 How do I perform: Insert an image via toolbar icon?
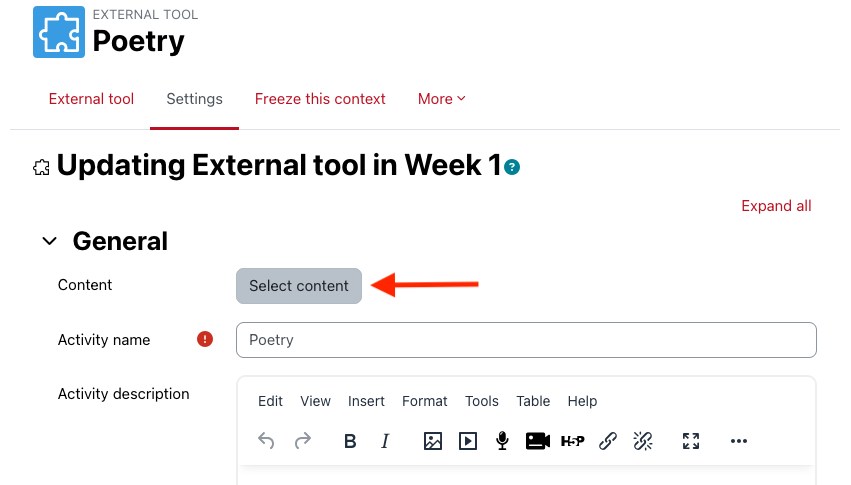coord(432,441)
